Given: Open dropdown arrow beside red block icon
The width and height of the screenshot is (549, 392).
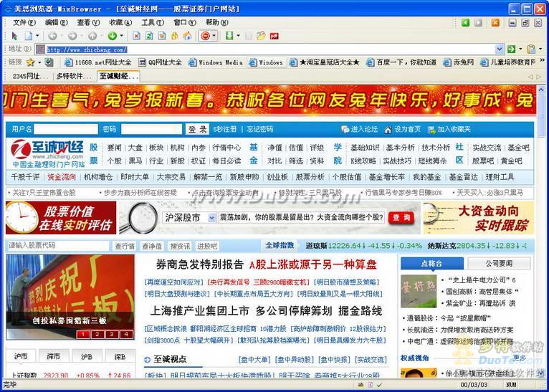Looking at the screenshot, I should 215,36.
